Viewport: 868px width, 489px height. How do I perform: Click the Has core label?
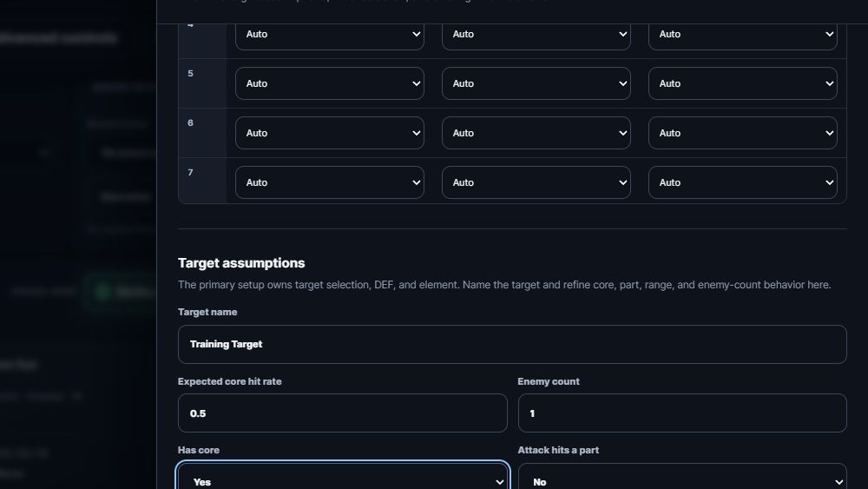pos(199,450)
